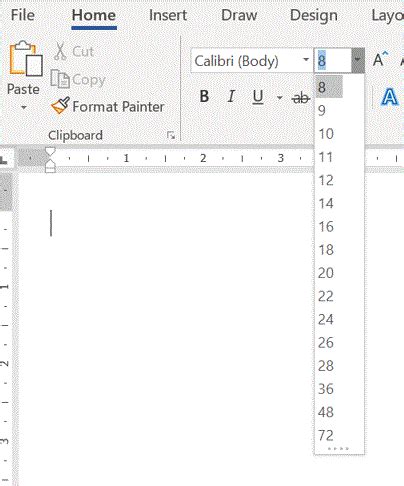The height and width of the screenshot is (486, 404).
Task: Switch to the Home tab
Action: tap(94, 15)
